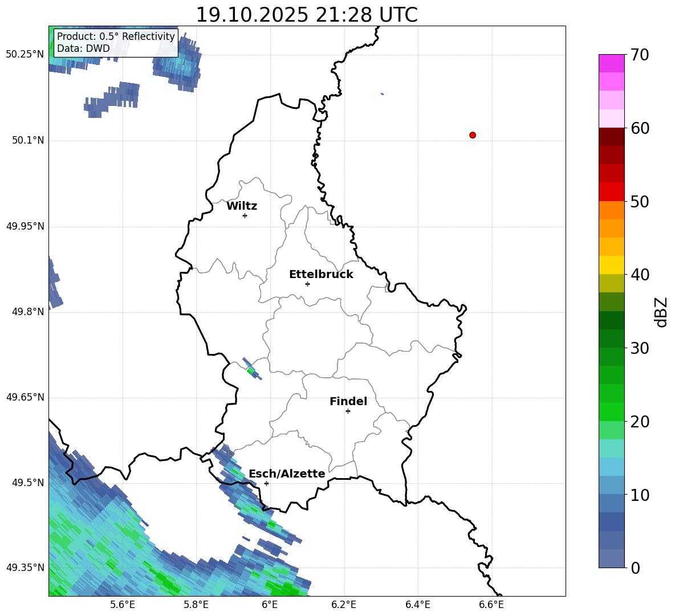Click the Wiltz station cross marker

(x=245, y=215)
